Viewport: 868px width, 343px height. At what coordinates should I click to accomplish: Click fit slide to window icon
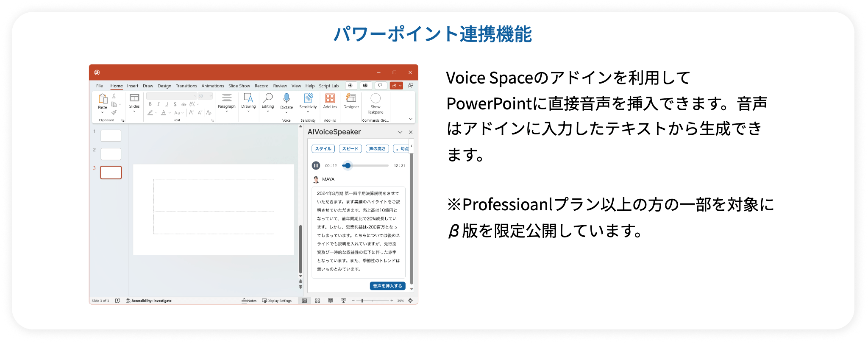pyautogui.click(x=410, y=301)
